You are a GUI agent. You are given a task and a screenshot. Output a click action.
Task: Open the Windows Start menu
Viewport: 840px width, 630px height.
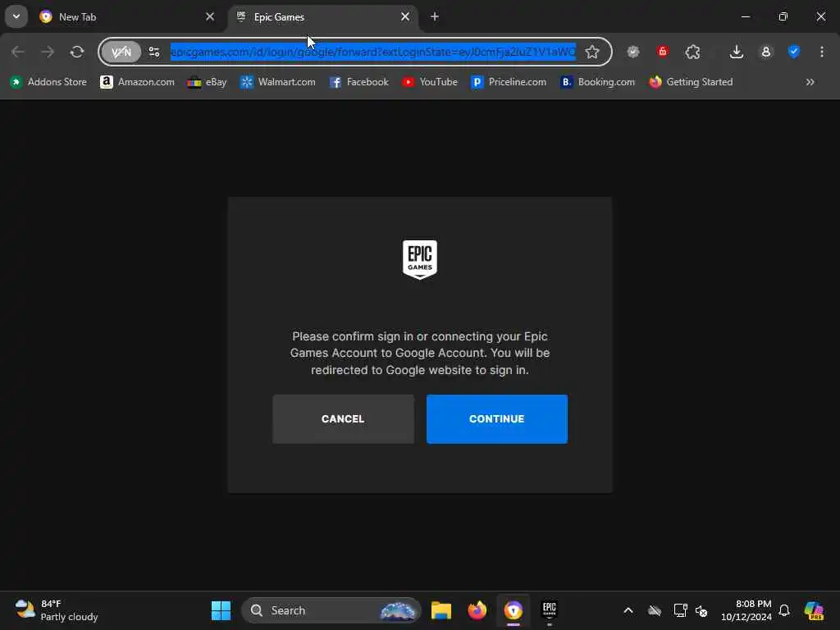coord(221,610)
